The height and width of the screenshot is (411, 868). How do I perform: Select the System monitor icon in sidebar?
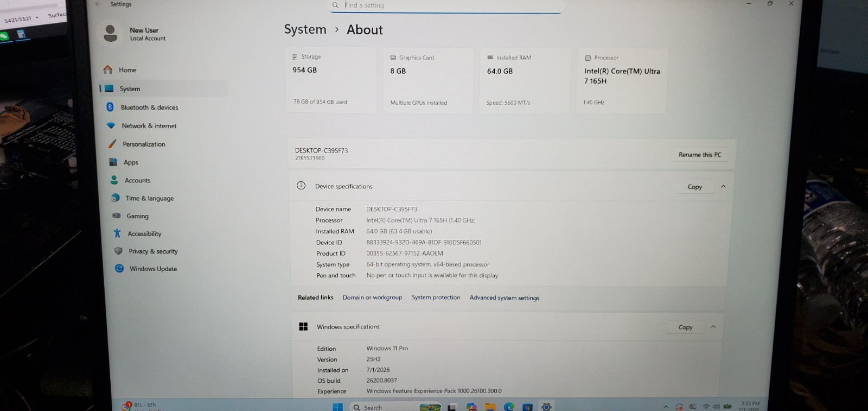(x=109, y=88)
